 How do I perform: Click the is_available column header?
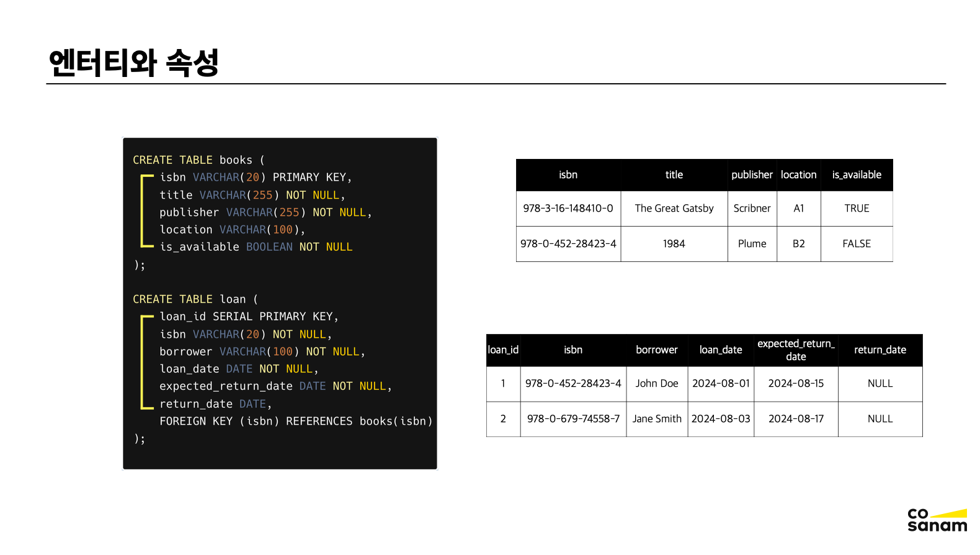(x=856, y=175)
